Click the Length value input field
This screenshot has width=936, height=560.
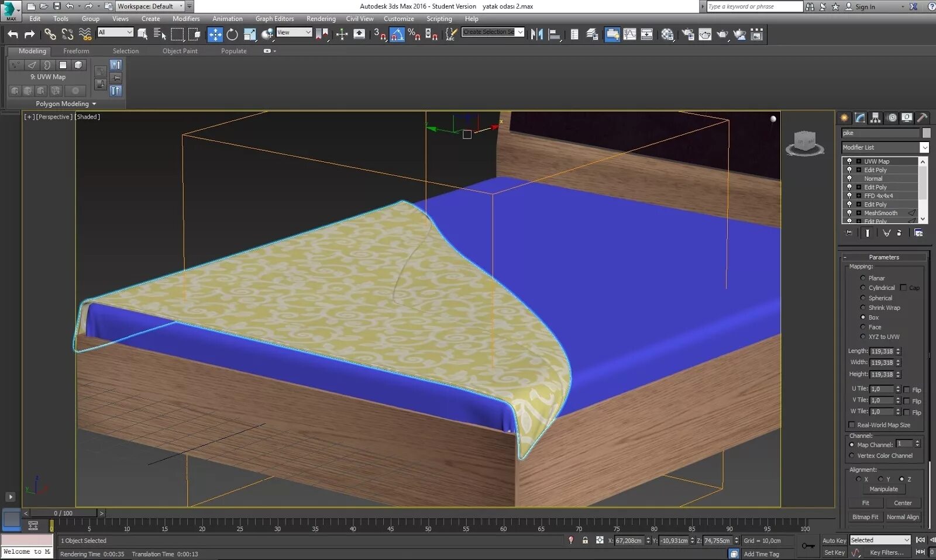click(882, 351)
